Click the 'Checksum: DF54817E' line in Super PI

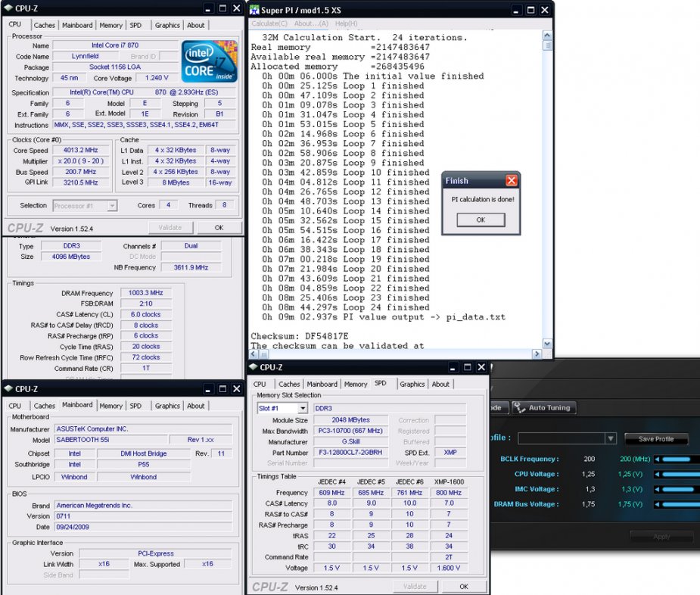pyautogui.click(x=300, y=336)
